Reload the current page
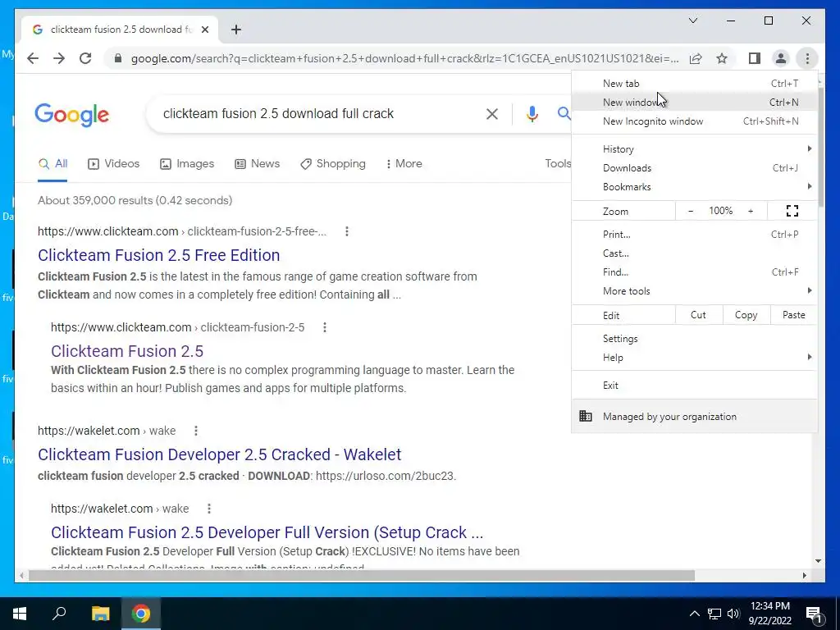The width and height of the screenshot is (840, 630). pos(85,58)
